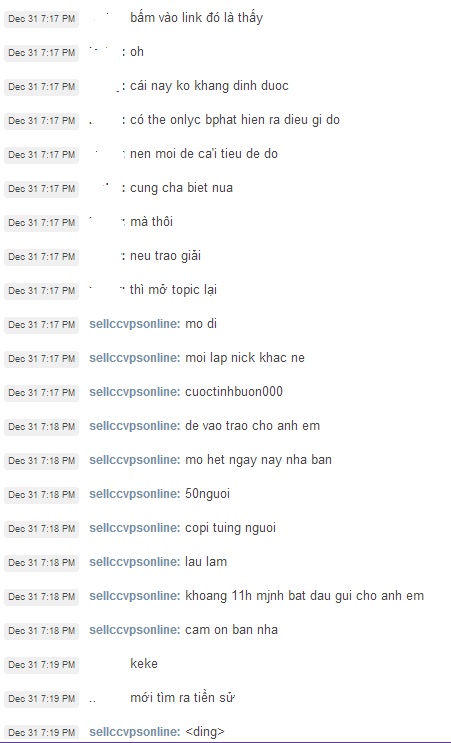Viewport: 451px width, 743px height.
Task: Click the "mo het ngay nay nha ban" message
Action: 258,460
